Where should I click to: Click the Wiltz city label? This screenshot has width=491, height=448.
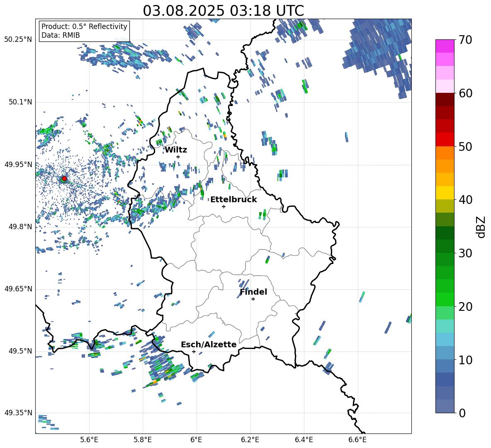[176, 150]
